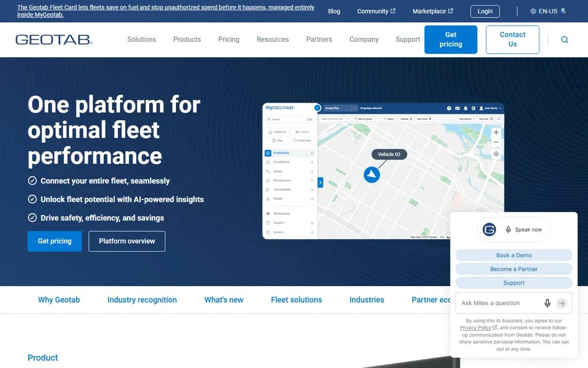Open the Community external link
Viewport: 588px width, 368px height.
376,11
